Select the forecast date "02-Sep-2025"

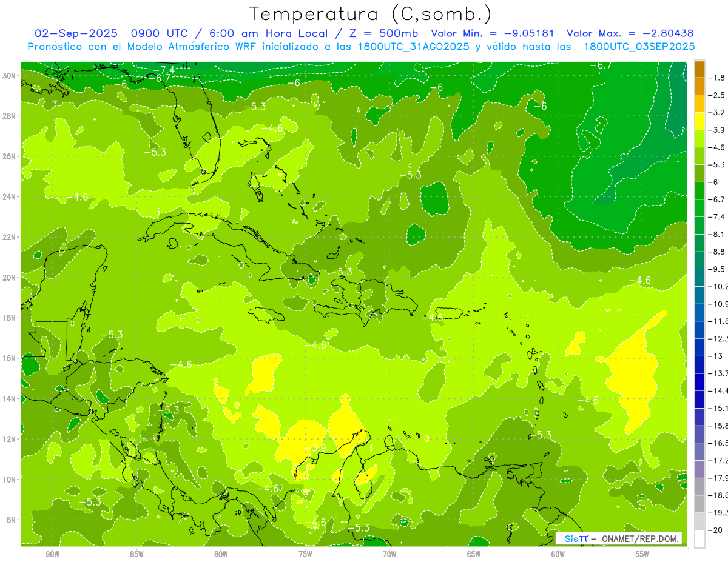(76, 33)
